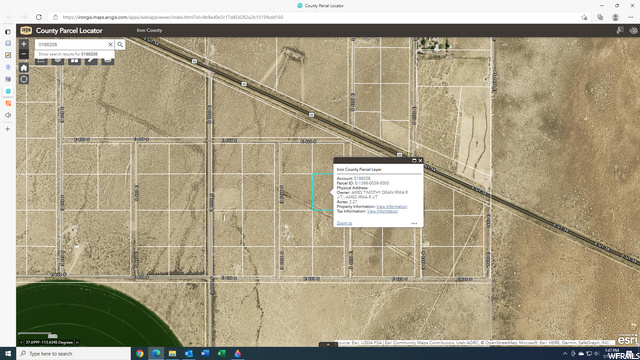Open browser collections button
Image resolution: width=640 pixels, height=360 pixels.
pyautogui.click(x=600, y=17)
